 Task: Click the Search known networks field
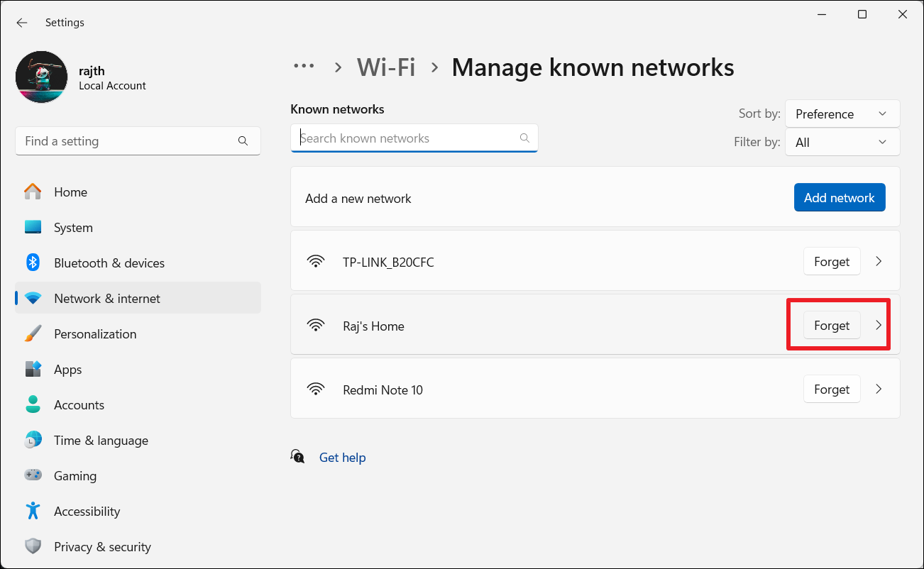tap(408, 138)
